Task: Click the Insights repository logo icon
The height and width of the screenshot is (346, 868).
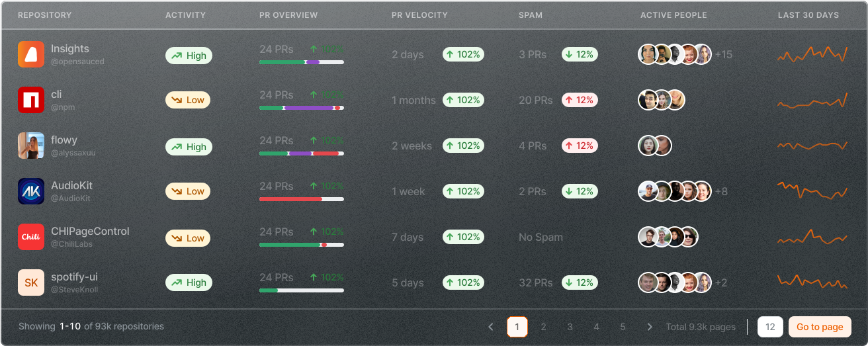Action: coord(31,54)
